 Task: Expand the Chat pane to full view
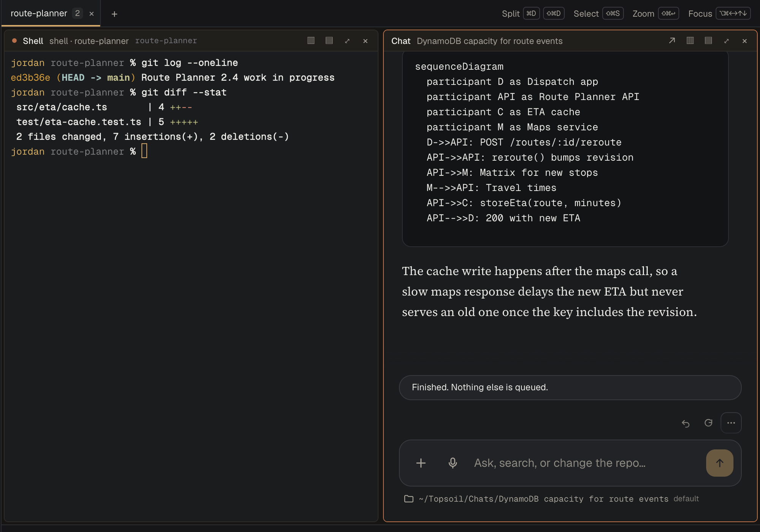pyautogui.click(x=727, y=41)
